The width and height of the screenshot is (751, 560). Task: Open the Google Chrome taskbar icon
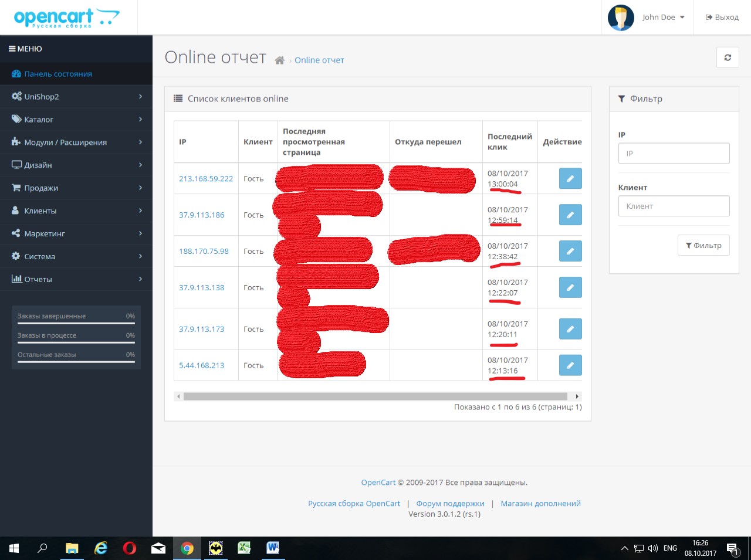tap(187, 548)
